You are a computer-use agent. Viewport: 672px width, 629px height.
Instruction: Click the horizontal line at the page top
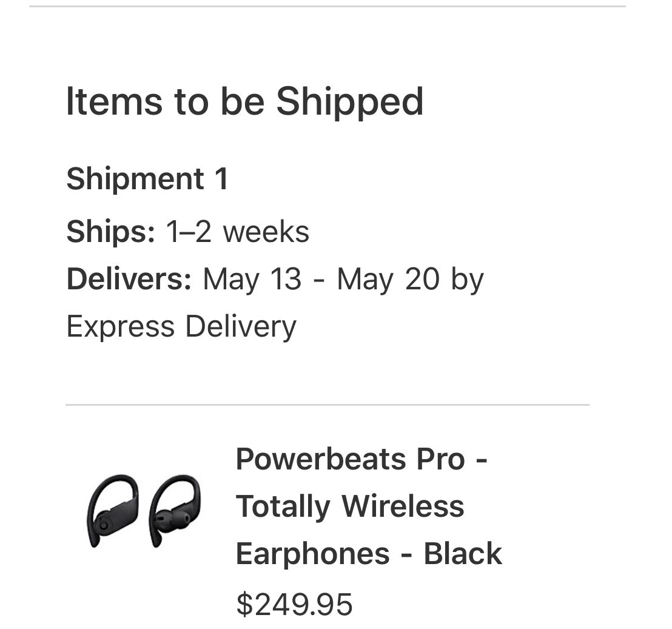point(328,6)
